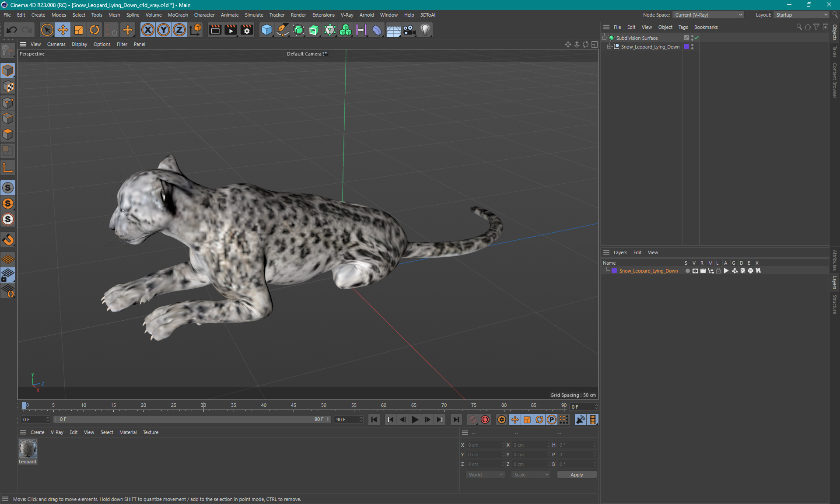
Task: Expand the Subdivision Surface object
Action: click(605, 38)
